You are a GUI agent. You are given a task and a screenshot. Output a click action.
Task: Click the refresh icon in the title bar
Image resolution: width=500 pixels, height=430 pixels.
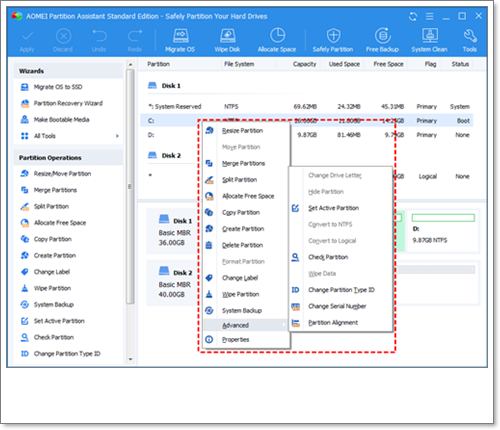tap(413, 16)
